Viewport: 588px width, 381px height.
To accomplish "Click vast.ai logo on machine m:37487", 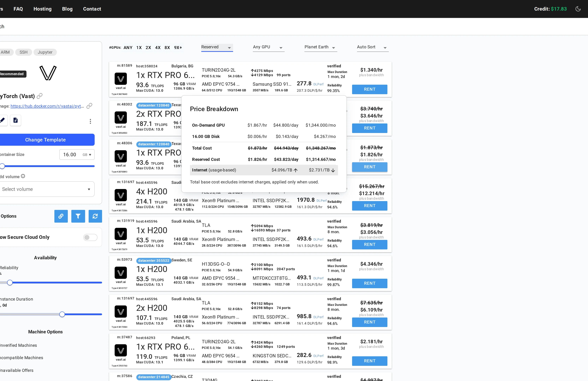I will [121, 350].
